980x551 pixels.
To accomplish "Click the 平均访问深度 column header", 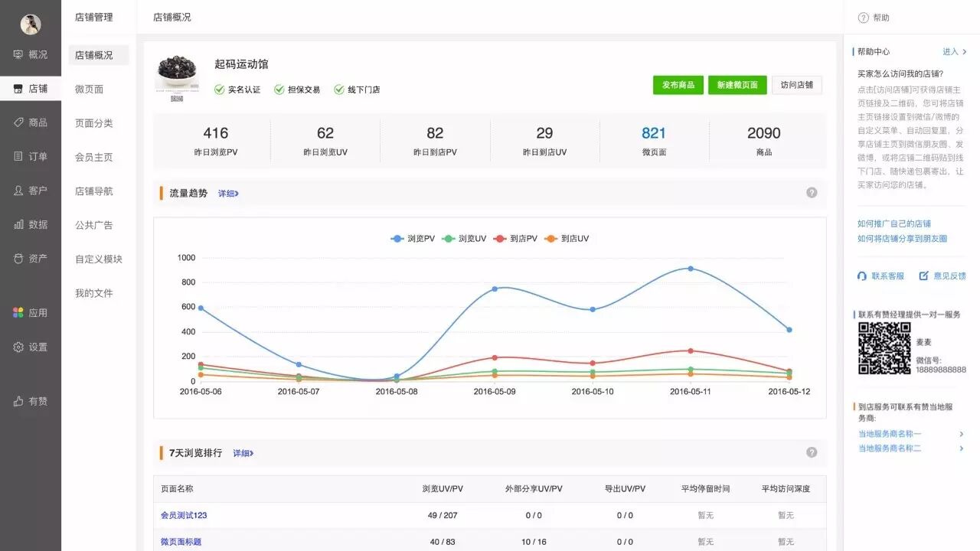I will pyautogui.click(x=786, y=489).
